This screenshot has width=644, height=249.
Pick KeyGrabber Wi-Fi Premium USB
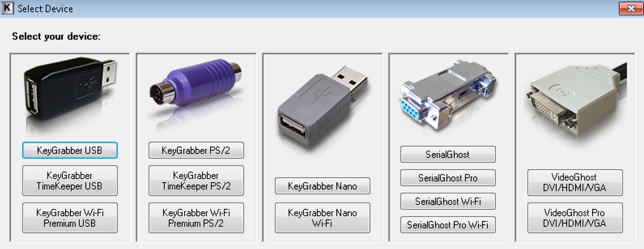(x=70, y=218)
